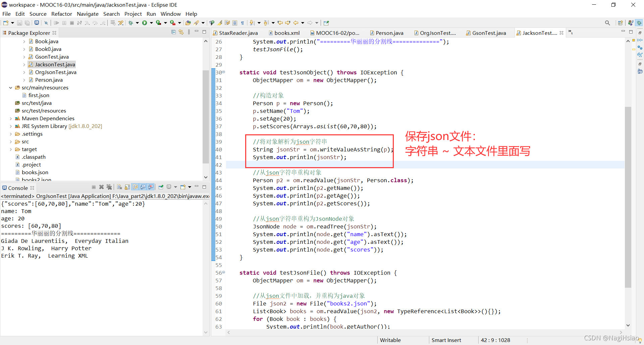Toggle Word Wrap in Console toolbar
The image size is (644, 345).
click(x=135, y=187)
